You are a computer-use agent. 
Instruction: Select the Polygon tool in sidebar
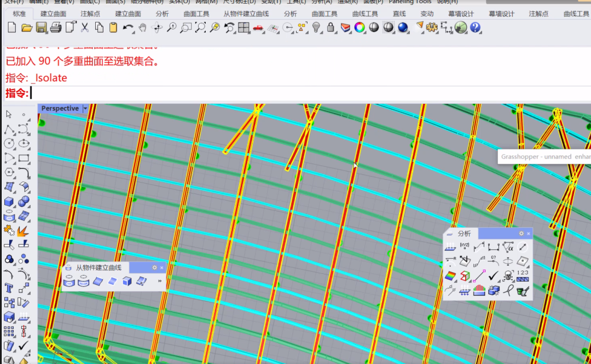point(9,172)
